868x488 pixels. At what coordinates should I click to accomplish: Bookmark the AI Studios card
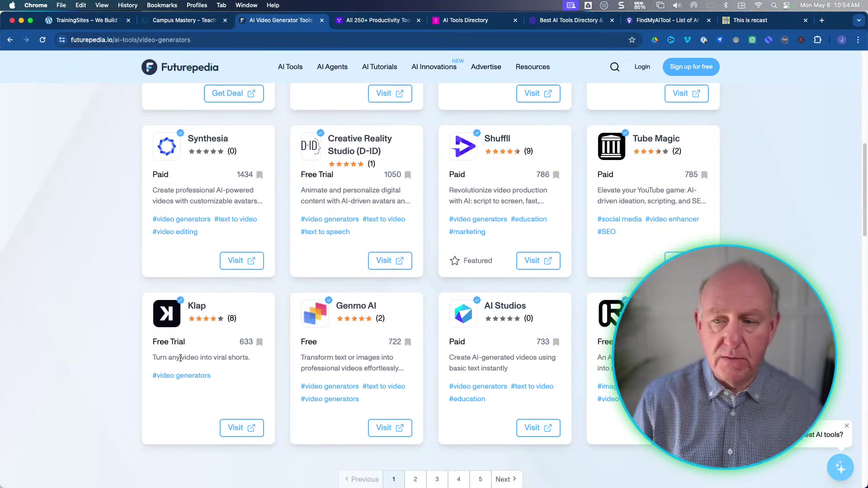556,342
